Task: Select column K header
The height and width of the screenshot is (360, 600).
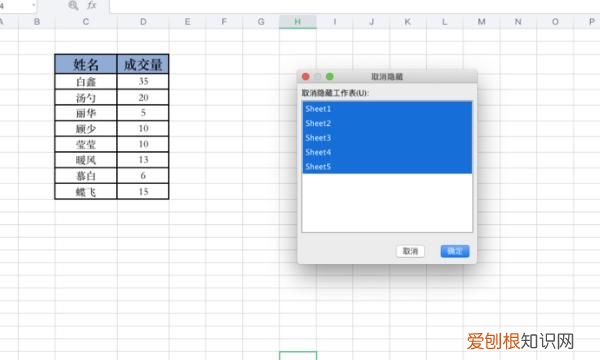Action: pos(408,22)
